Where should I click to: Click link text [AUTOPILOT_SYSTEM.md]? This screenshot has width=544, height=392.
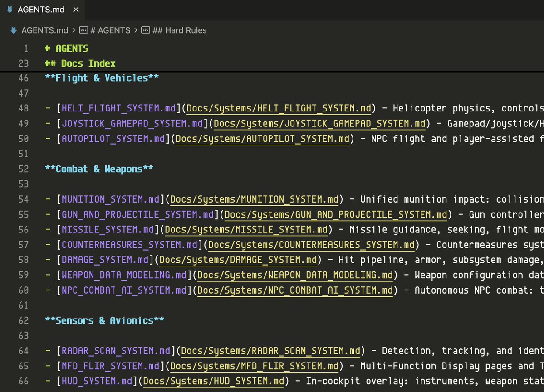click(x=113, y=139)
